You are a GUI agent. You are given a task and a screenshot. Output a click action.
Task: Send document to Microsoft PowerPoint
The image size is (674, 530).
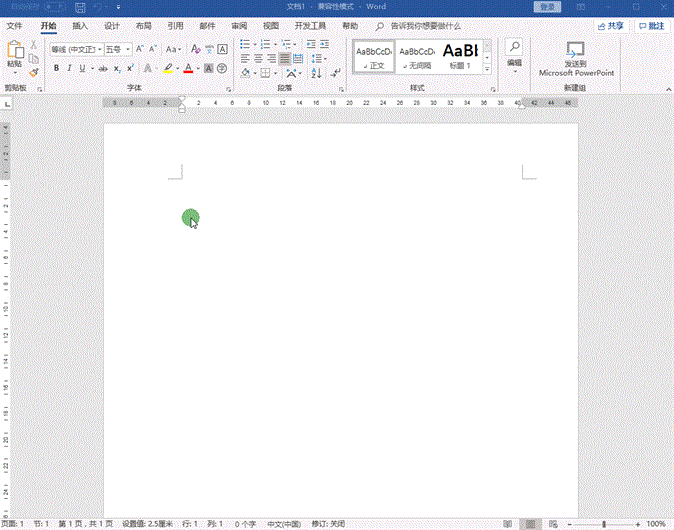pyautogui.click(x=576, y=59)
